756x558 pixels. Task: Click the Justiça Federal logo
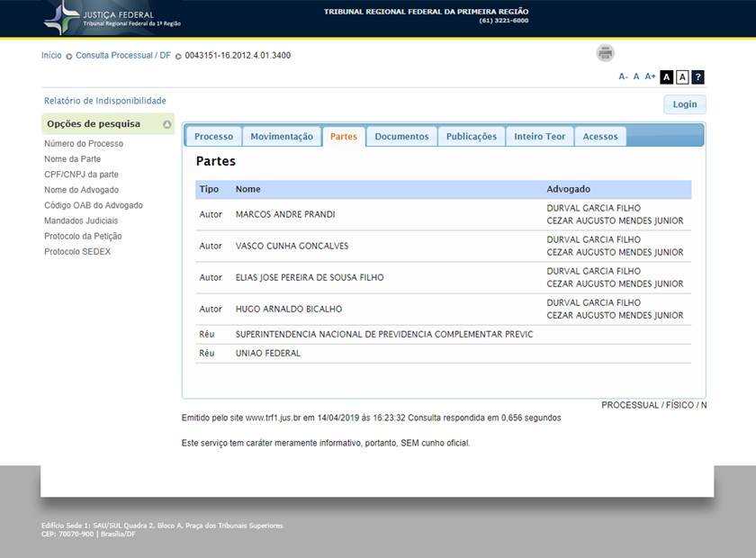(112, 19)
